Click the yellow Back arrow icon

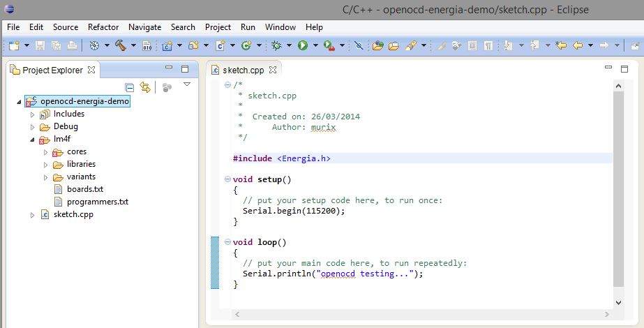tap(578, 45)
